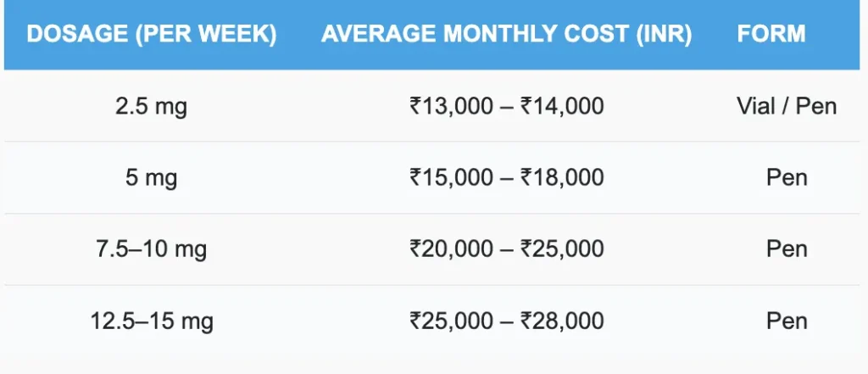Click the FORM column header

pos(771,35)
